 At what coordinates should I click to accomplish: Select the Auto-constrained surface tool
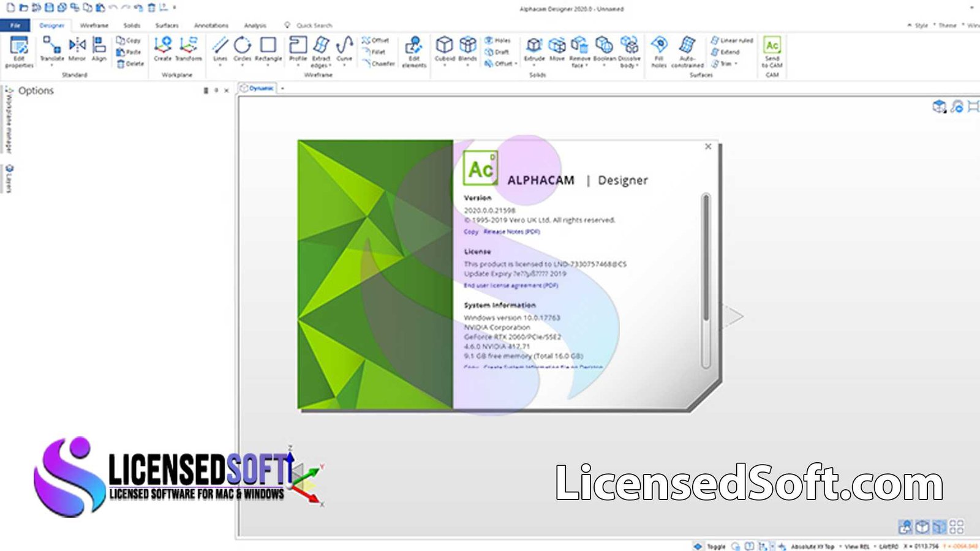687,52
